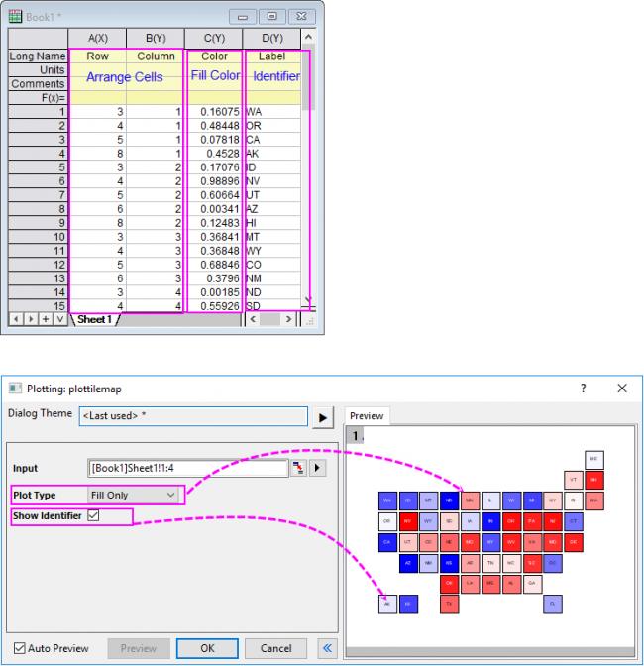644x666 pixels.
Task: Click the red OH tile in preview
Action: 510,520
